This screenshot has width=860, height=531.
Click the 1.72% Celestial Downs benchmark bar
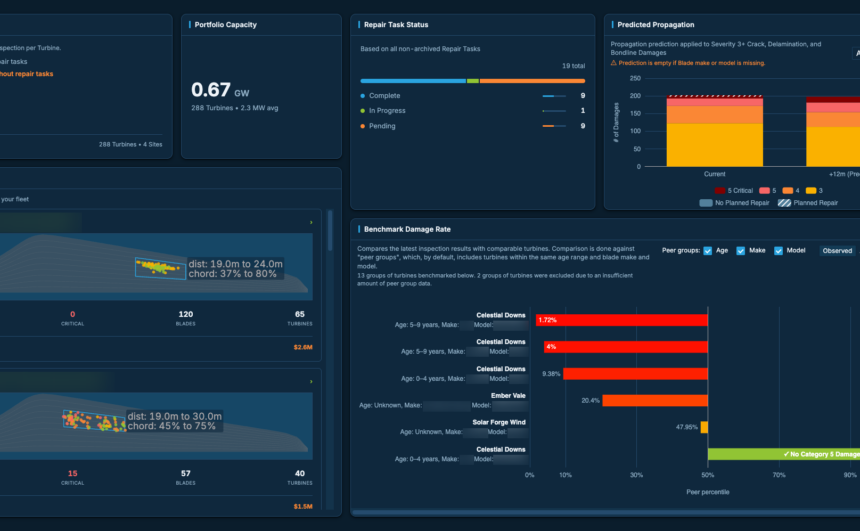pyautogui.click(x=621, y=320)
